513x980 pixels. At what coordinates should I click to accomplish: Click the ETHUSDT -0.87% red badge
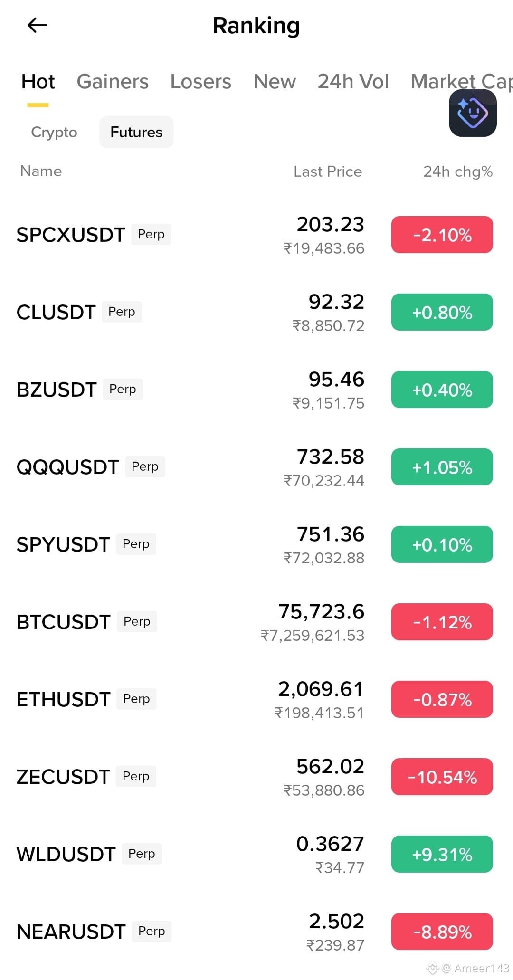pyautogui.click(x=442, y=699)
